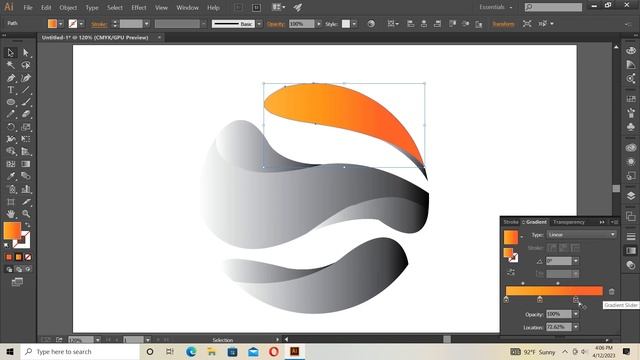Select the Hand tool
640x360 pixels.
coord(11,214)
